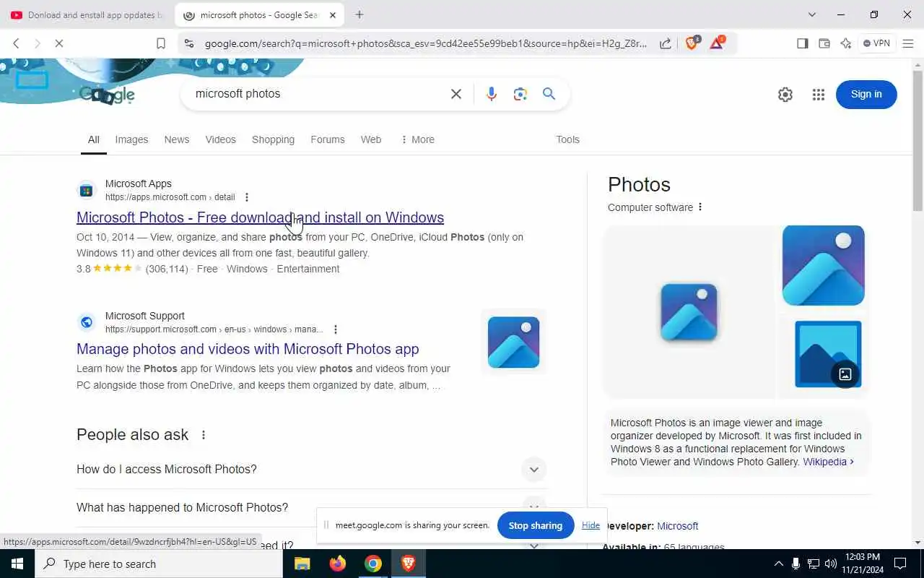Open Firefox from the taskbar

coord(337,564)
